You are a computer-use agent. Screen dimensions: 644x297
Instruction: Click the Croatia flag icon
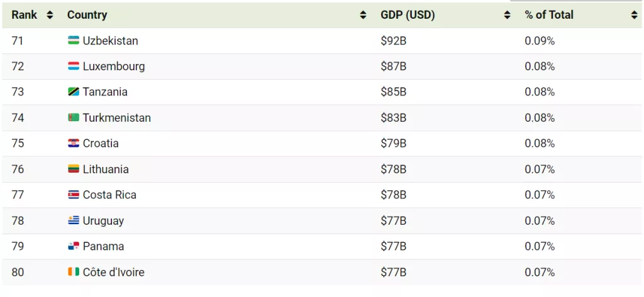point(74,144)
